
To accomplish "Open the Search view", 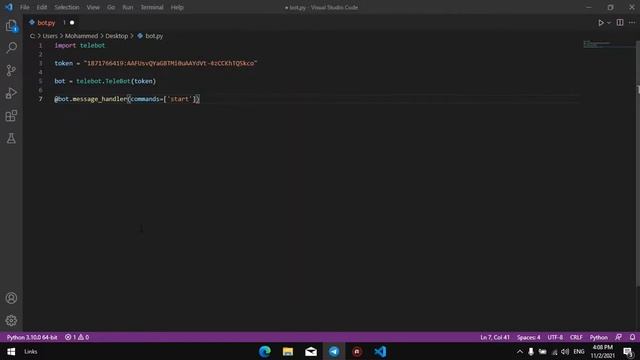I will click(11, 48).
